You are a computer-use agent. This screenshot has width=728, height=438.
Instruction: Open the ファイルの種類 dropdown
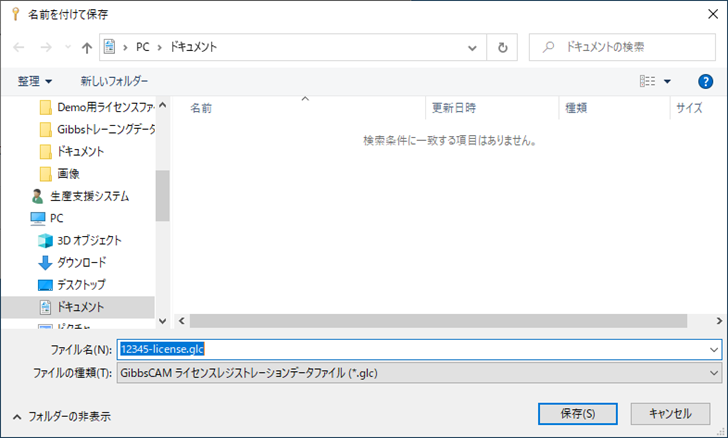click(x=713, y=372)
